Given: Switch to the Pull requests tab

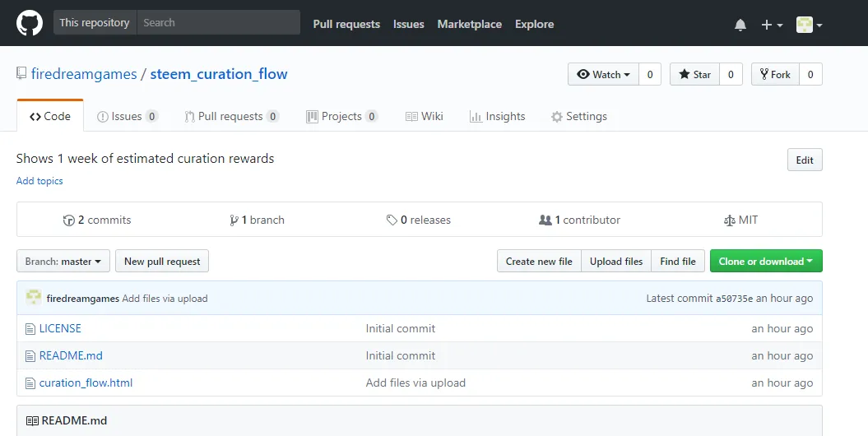Looking at the screenshot, I should point(231,116).
